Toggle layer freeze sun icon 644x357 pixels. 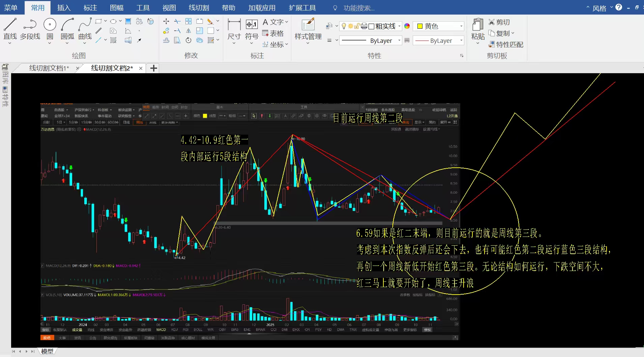point(351,26)
